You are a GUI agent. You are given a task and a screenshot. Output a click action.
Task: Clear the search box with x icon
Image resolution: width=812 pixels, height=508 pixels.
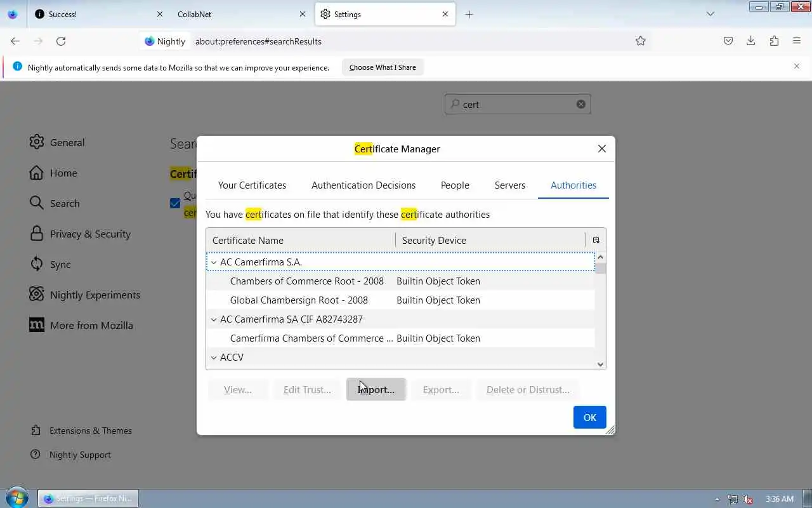coord(581,104)
